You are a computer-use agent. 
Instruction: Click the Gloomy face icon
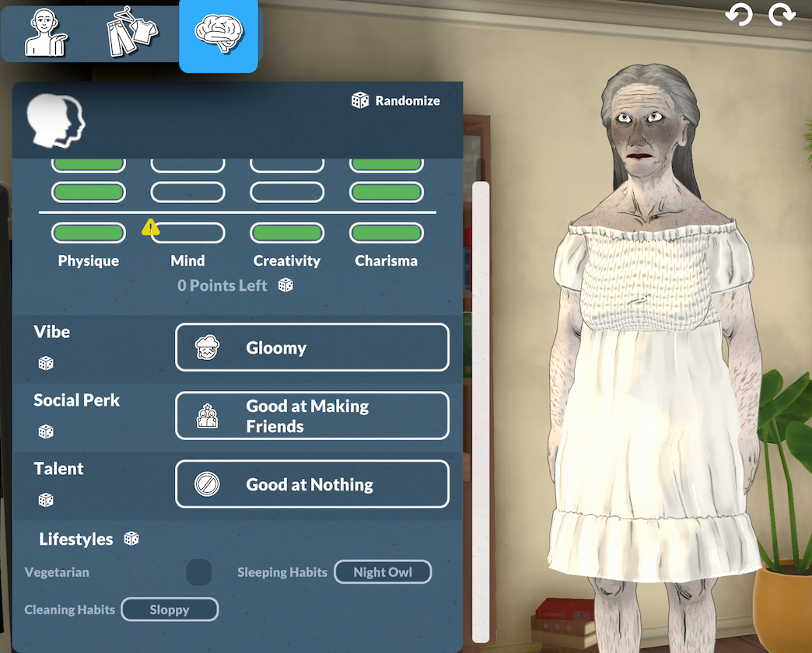pos(207,347)
